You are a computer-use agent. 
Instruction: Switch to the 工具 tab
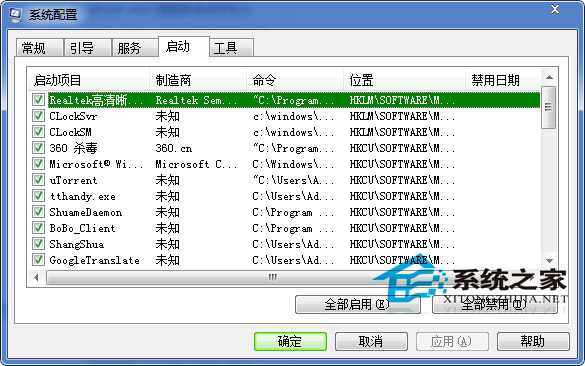click(x=232, y=48)
